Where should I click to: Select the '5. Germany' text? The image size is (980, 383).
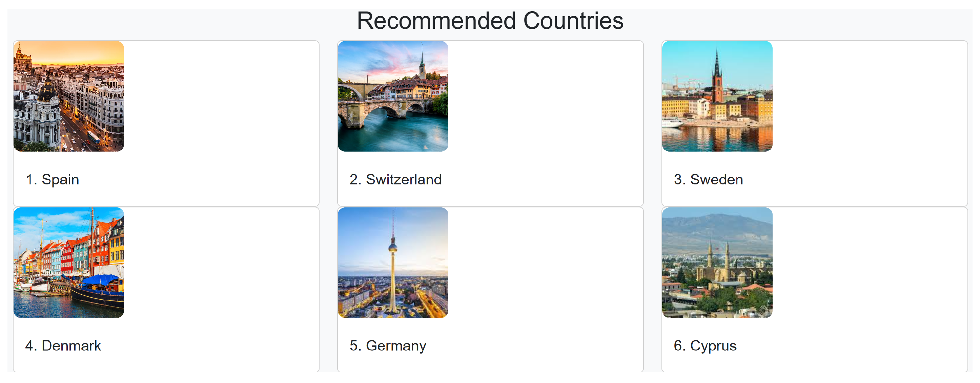tap(388, 346)
